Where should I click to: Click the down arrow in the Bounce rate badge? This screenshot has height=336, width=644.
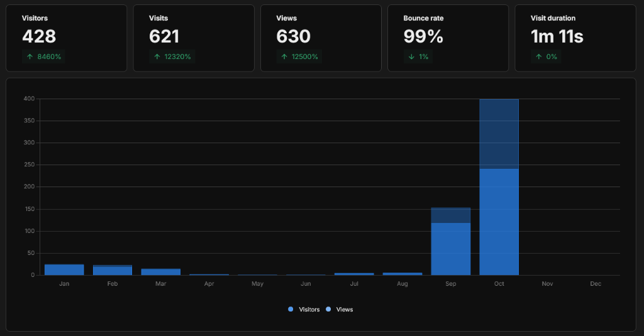click(x=411, y=57)
